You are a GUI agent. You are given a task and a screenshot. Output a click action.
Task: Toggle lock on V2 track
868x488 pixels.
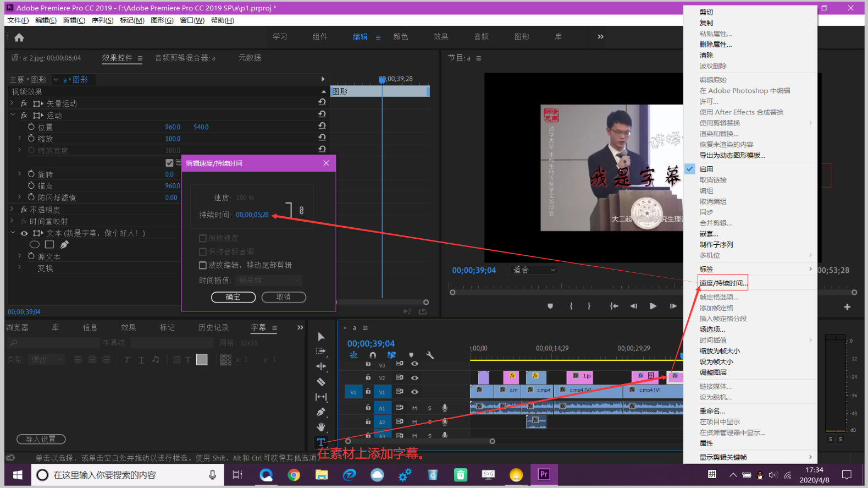pyautogui.click(x=368, y=377)
